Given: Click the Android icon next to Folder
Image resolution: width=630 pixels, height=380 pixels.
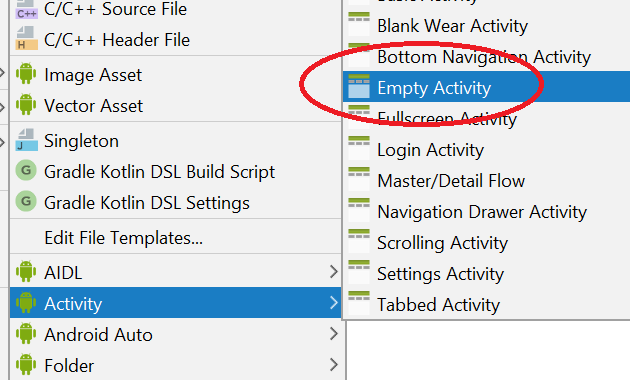Looking at the screenshot, I should pos(26,364).
